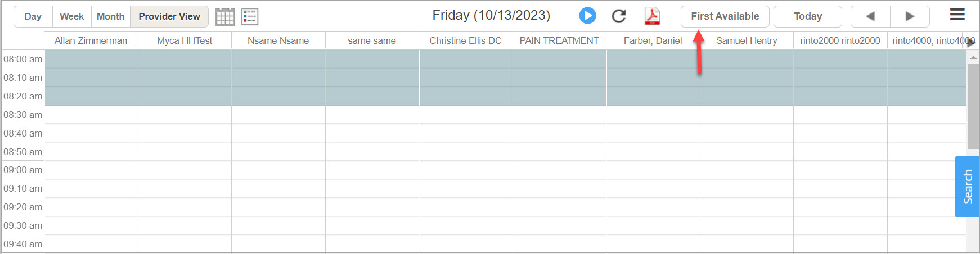
Task: Click Allan Zimmerman 09:00 am slot
Action: point(91,170)
